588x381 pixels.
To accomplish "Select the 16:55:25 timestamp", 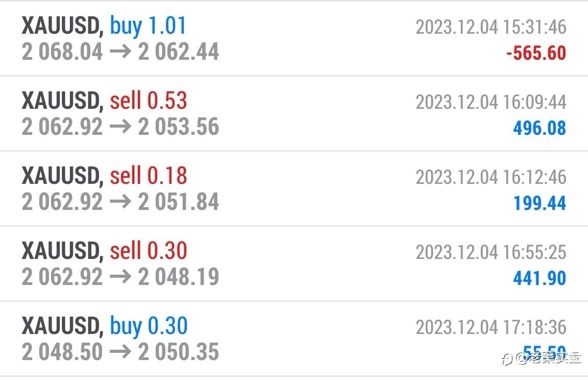I will point(491,252).
